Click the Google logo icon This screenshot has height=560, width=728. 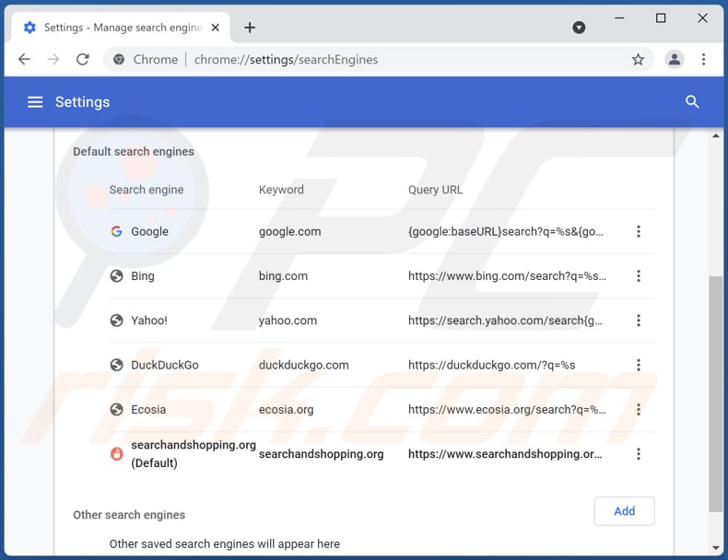click(116, 231)
